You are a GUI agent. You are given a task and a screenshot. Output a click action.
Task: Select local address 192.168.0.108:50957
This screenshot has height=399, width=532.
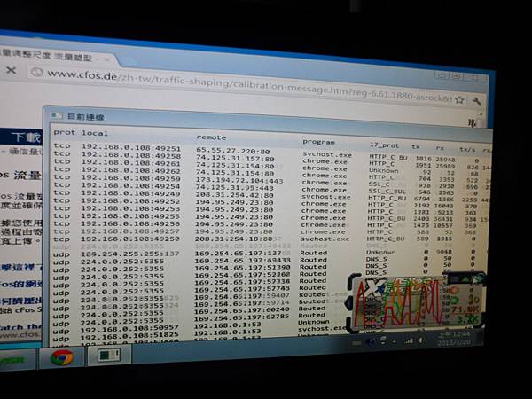[129, 328]
